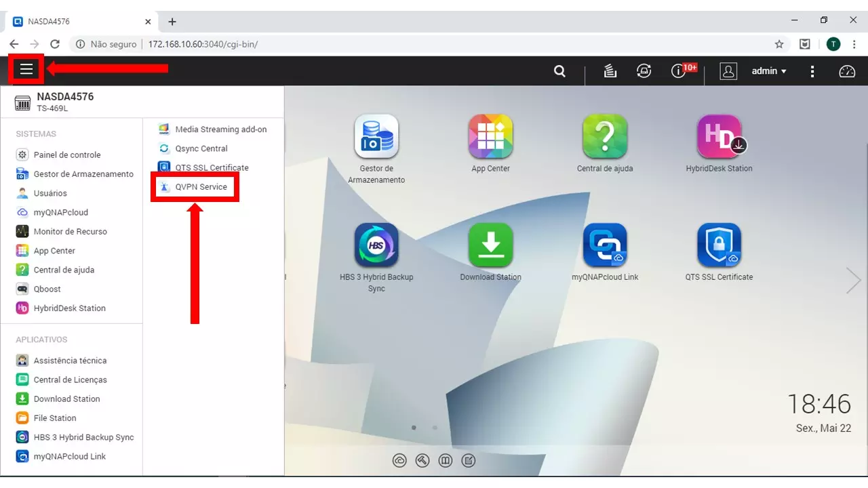Go back in browser history

(14, 44)
